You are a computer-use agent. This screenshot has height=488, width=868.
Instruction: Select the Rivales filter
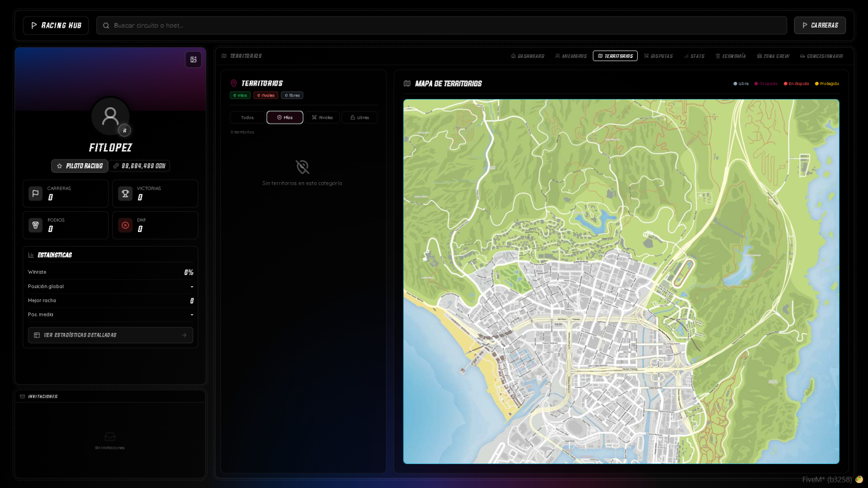pyautogui.click(x=322, y=117)
